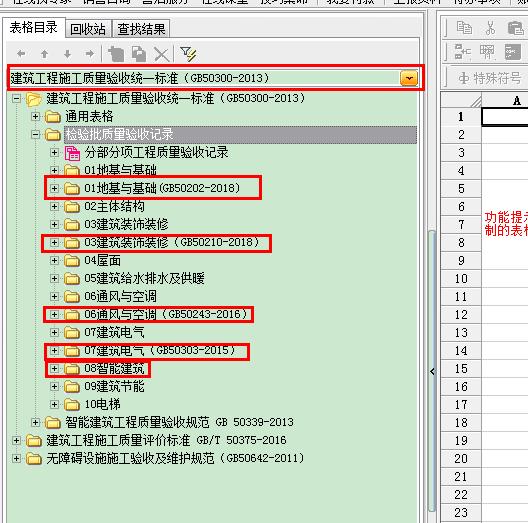Screen dimensions: 528x523
Task: Expand 01地基与基础 (GB50202-2018) folder
Action: [54, 188]
